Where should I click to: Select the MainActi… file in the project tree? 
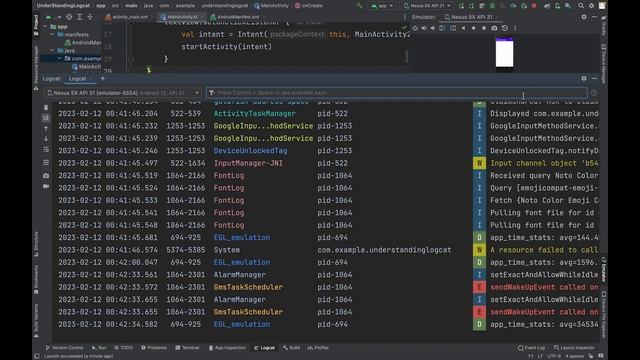86,67
